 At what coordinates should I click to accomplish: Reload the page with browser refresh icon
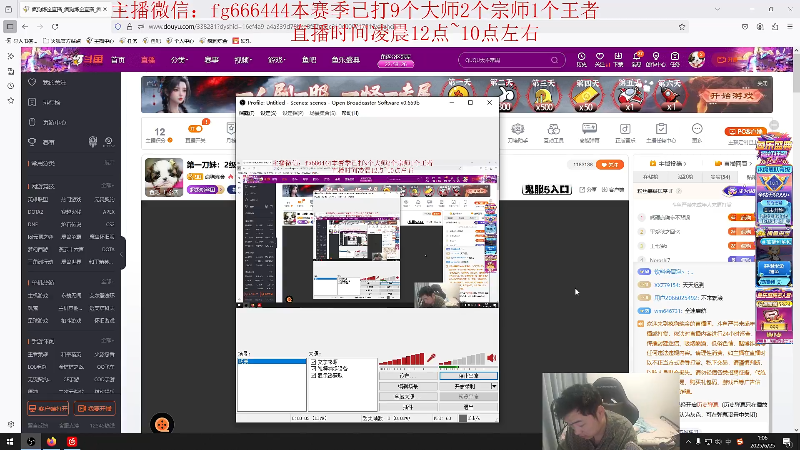point(55,27)
